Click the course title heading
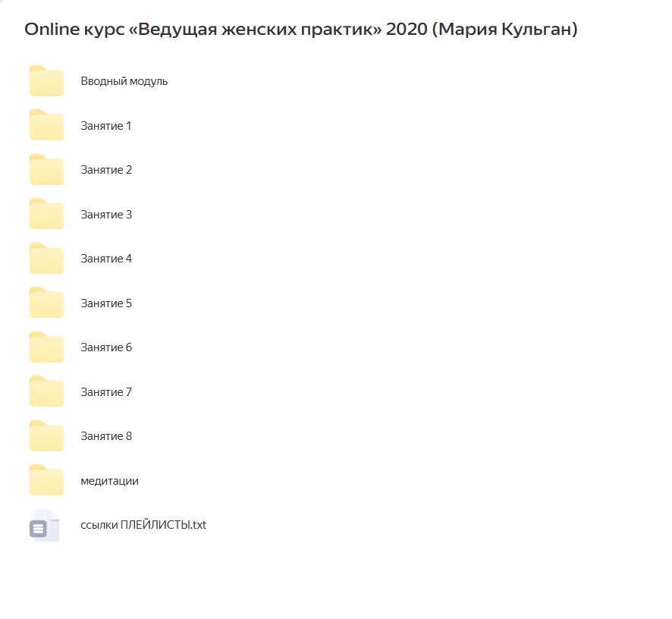672x619 pixels. tap(300, 29)
